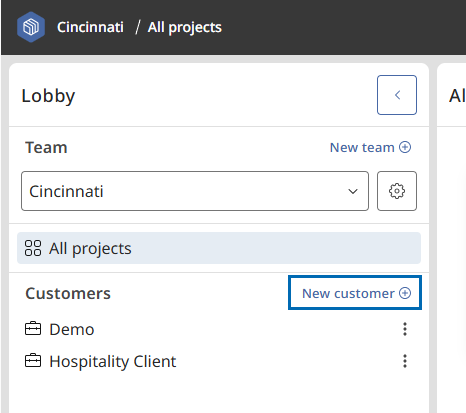Click briefcase icon next to Demo
Screen dimensions: 466x413
coord(33,329)
